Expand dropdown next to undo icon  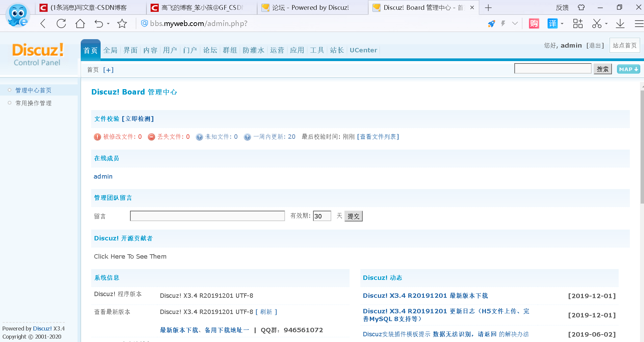(108, 24)
